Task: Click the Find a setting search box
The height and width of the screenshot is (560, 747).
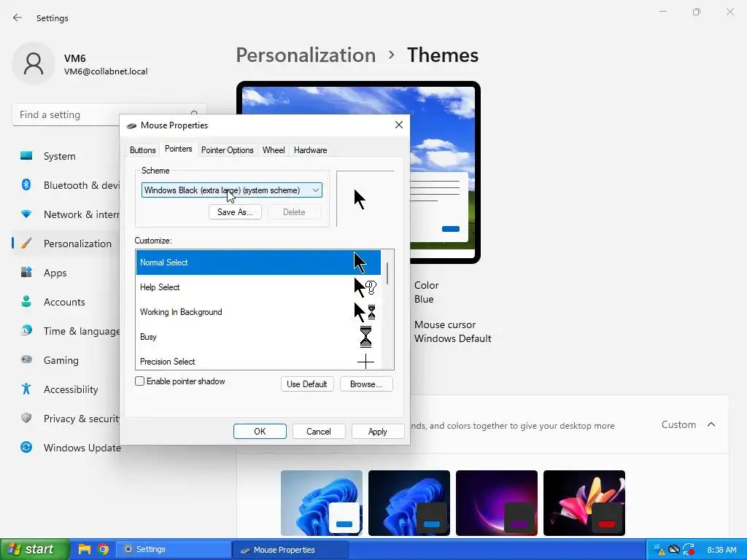Action: (x=109, y=114)
